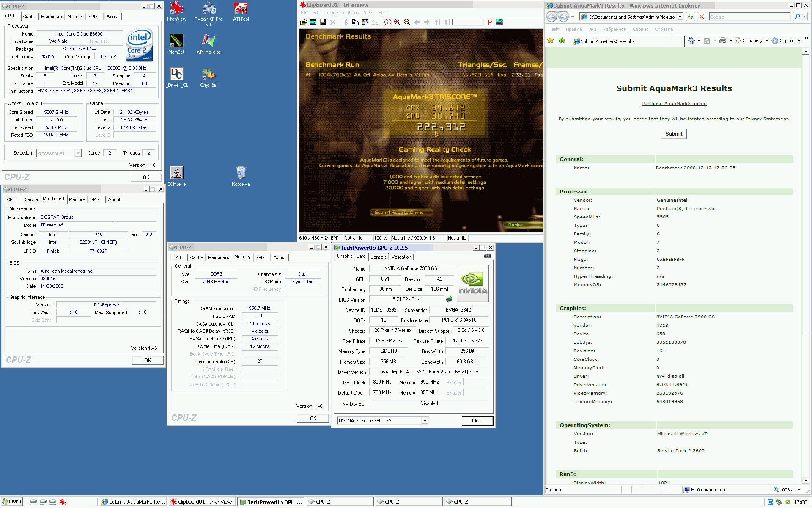Click the island About icon in IrfanView
The width and height of the screenshot is (812, 508).
point(499,22)
